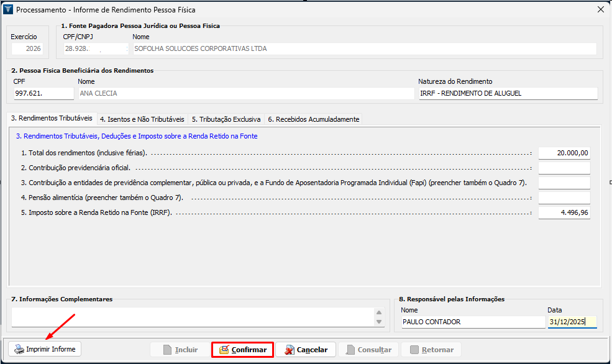Click the Pensão alimentícia amount field

click(x=564, y=198)
